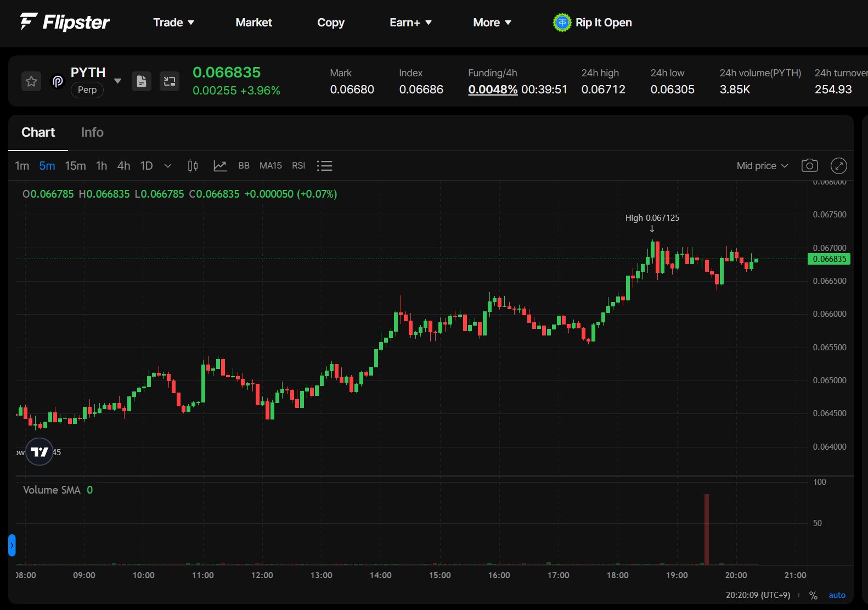The height and width of the screenshot is (610, 868).
Task: Click the favorite star icon for PYTH
Action: (x=31, y=81)
